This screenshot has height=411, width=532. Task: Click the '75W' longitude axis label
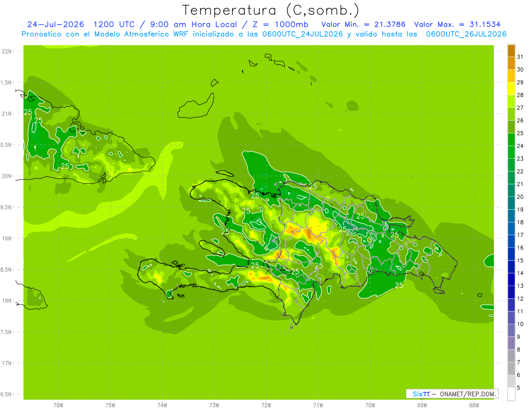tap(110, 405)
